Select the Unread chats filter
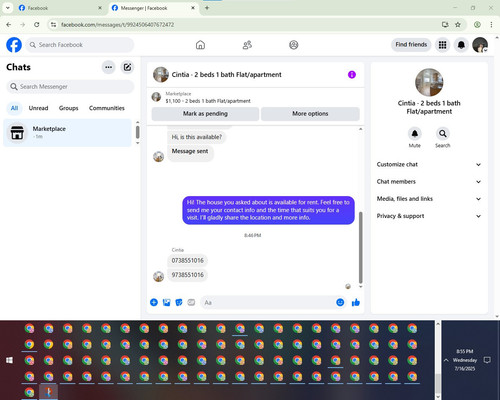Viewport: 500px width, 400px height. point(38,108)
